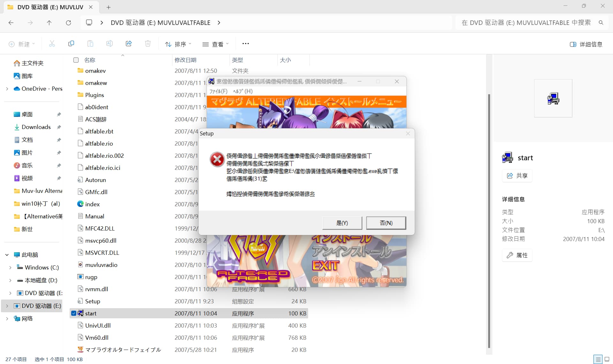Navigate up one folder level
Viewport: 613px width, 364px height.
point(49,23)
